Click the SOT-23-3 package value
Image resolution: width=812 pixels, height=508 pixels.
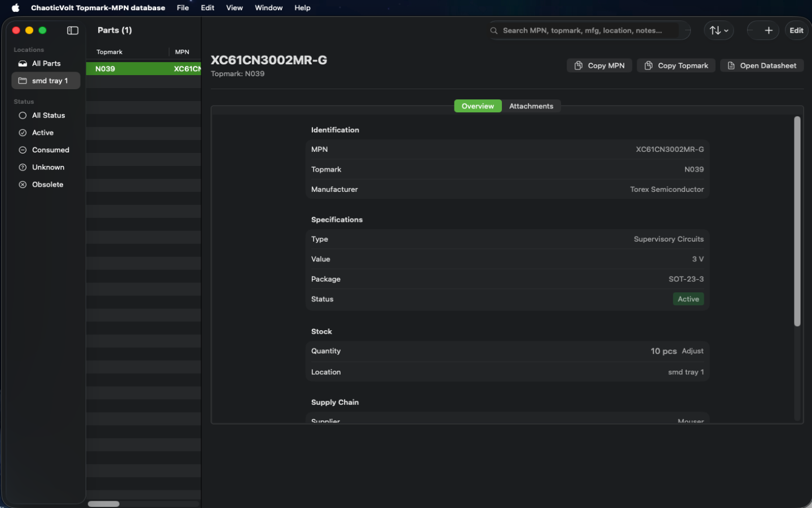686,279
